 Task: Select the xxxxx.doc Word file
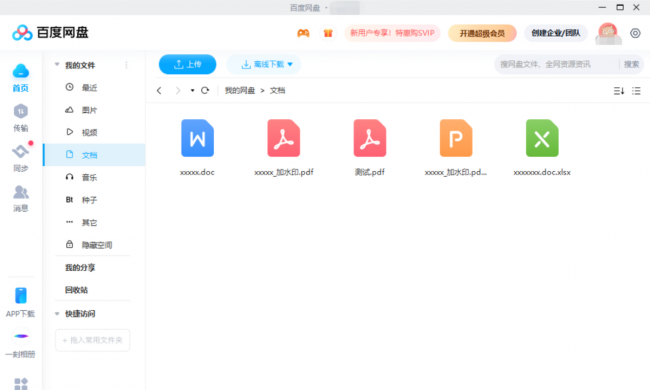click(x=197, y=138)
